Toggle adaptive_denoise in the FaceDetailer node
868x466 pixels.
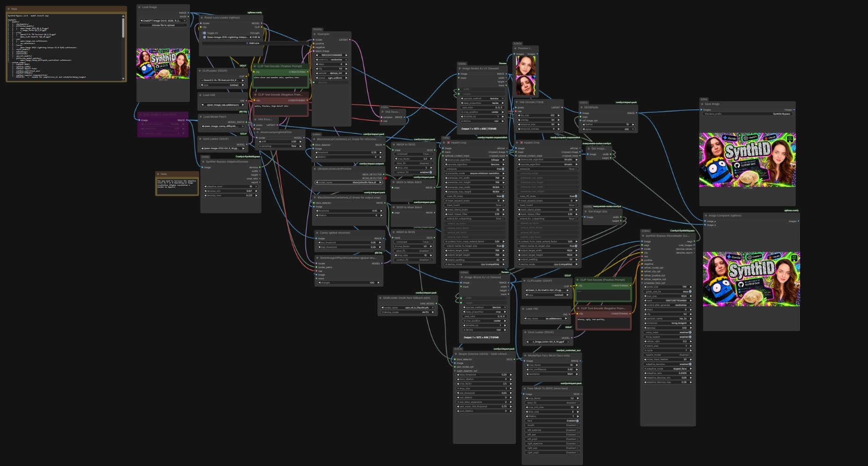[668, 364]
